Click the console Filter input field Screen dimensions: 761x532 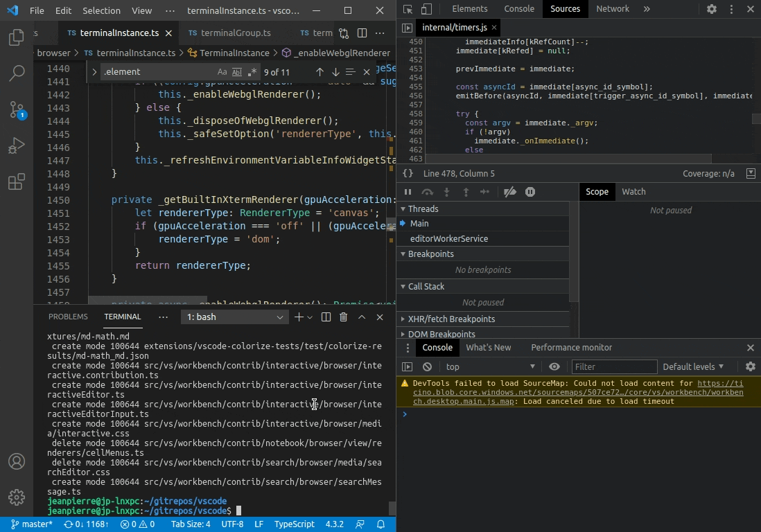click(x=615, y=366)
